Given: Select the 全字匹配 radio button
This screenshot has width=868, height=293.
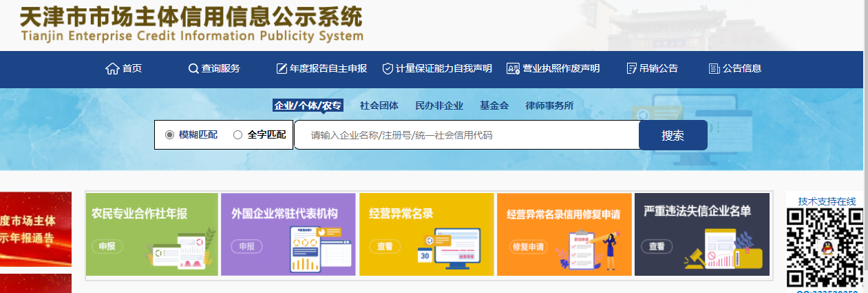Looking at the screenshot, I should pyautogui.click(x=238, y=135).
